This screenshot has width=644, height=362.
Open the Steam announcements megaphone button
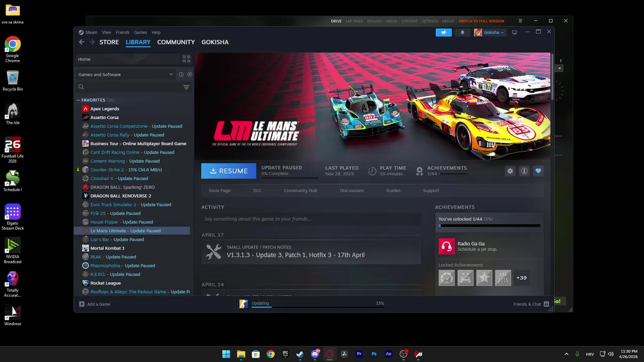point(444,32)
